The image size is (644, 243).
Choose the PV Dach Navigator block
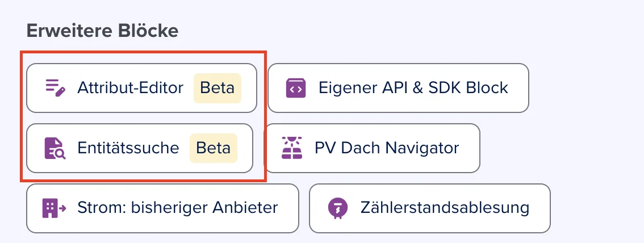click(x=372, y=148)
